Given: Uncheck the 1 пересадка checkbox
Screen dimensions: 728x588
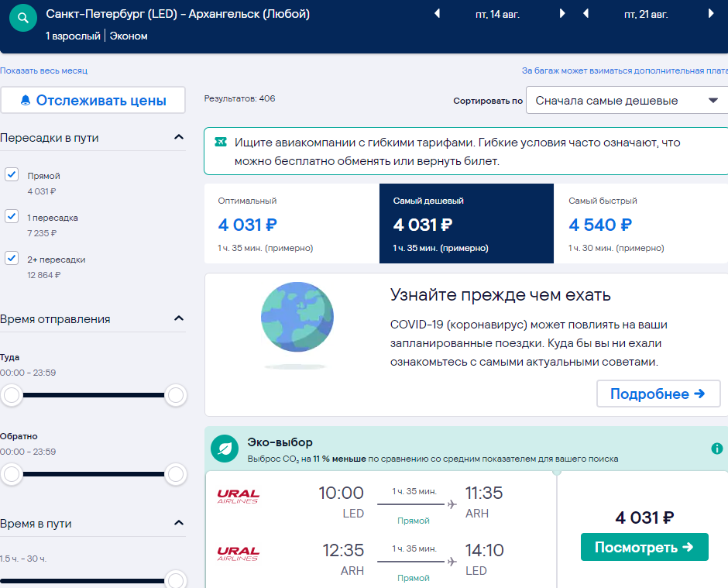Looking at the screenshot, I should pos(12,216).
